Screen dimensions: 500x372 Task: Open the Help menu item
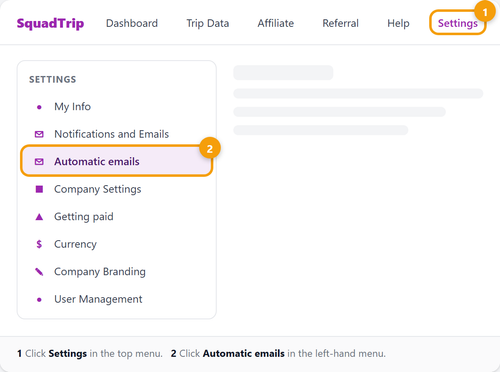coord(398,23)
